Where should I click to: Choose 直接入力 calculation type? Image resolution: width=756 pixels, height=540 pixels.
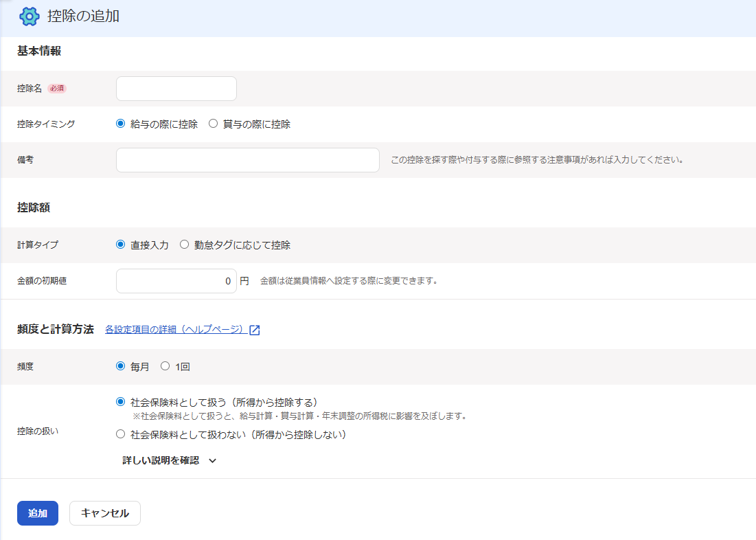(121, 245)
